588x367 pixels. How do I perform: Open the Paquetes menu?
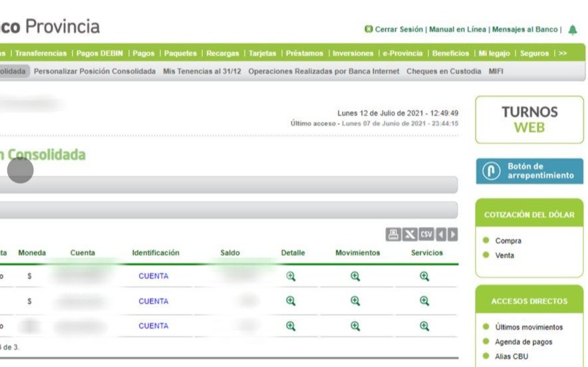(x=180, y=53)
